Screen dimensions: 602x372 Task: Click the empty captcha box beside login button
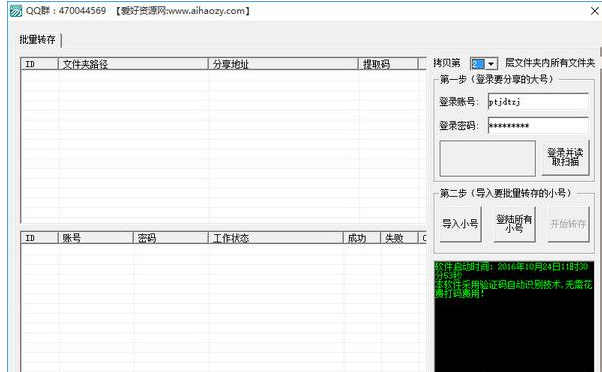(488, 158)
